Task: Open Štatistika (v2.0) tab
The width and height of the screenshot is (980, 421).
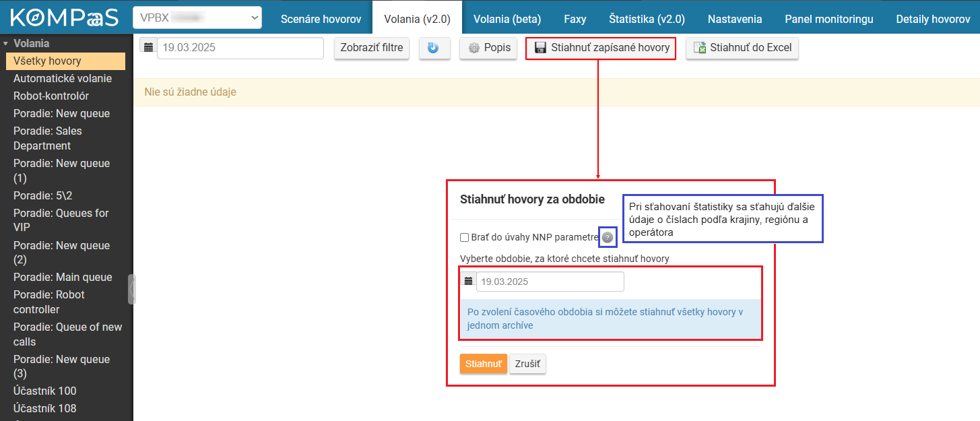Action: click(647, 19)
